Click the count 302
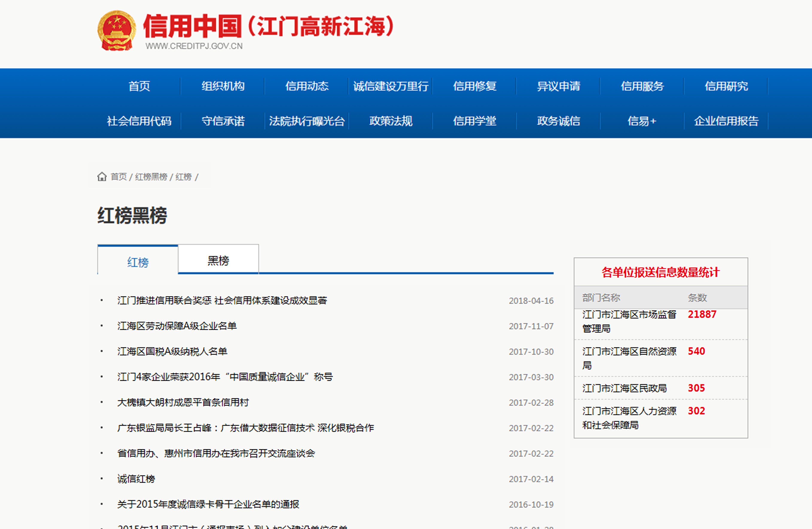812x529 pixels. coord(696,411)
